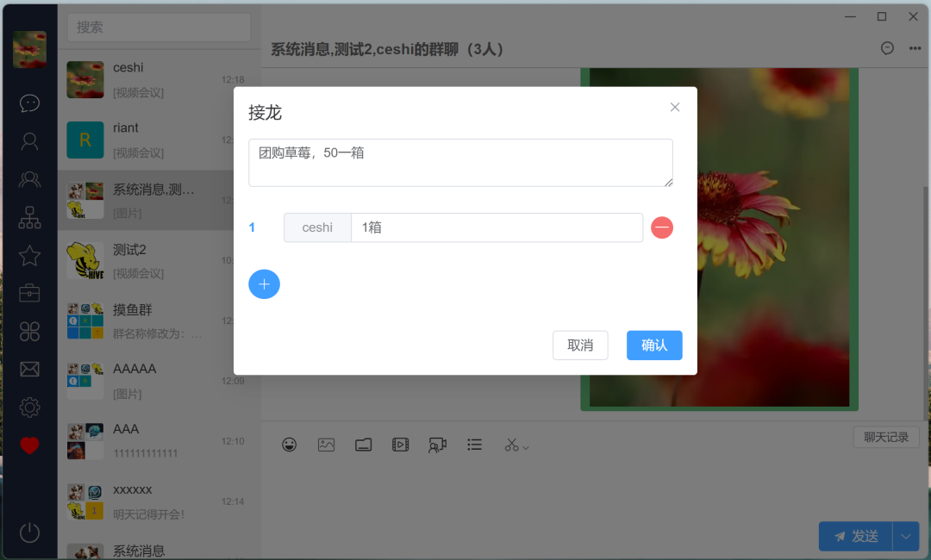Image resolution: width=931 pixels, height=560 pixels.
Task: Open the contacts person icon in sidebar
Action: (x=29, y=141)
